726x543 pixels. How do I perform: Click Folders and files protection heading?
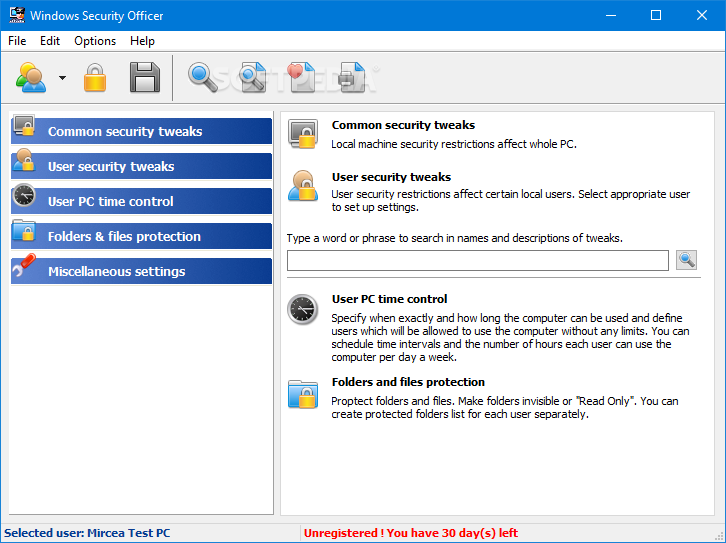[408, 382]
